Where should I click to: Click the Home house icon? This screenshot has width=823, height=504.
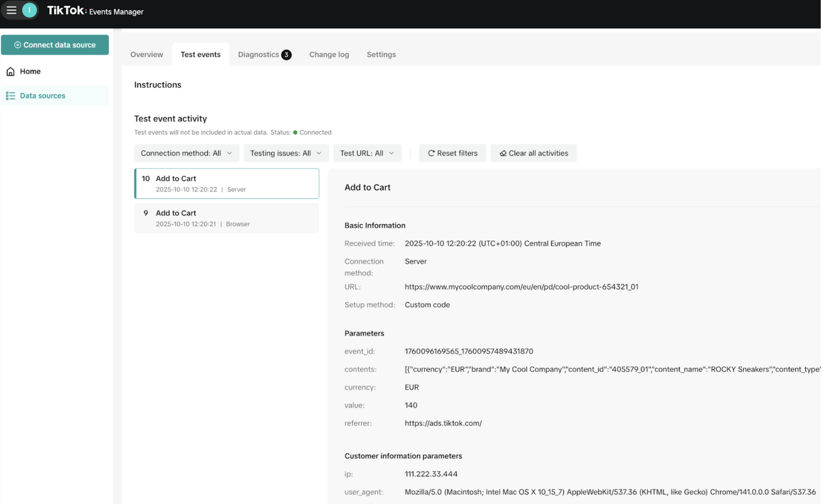pos(11,71)
